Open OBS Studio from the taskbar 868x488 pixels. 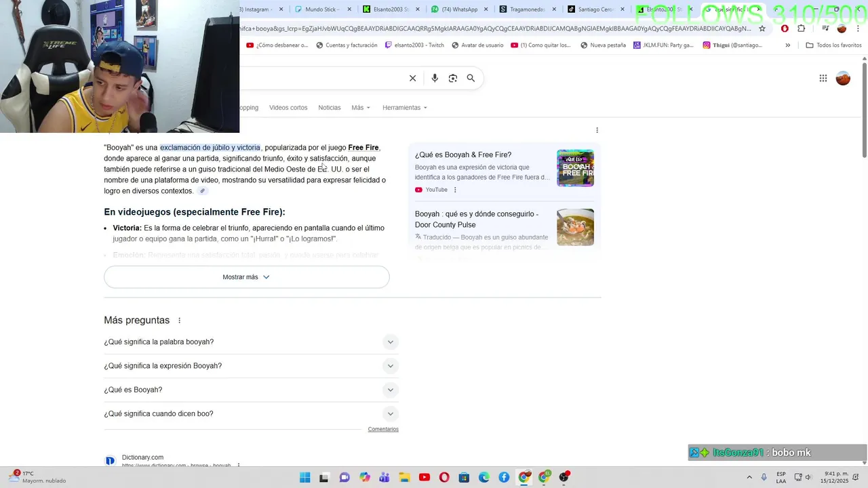pos(564,477)
